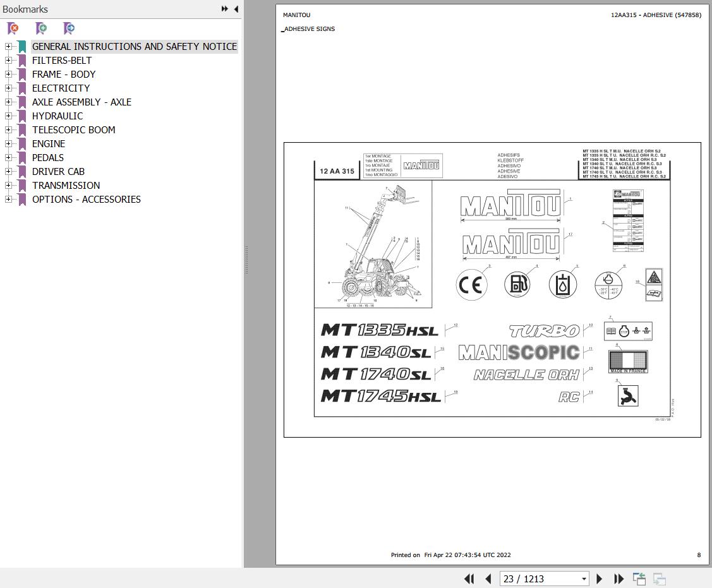Delete the selected bookmark using red delete icon
This screenshot has height=588, width=712.
pos(12,28)
